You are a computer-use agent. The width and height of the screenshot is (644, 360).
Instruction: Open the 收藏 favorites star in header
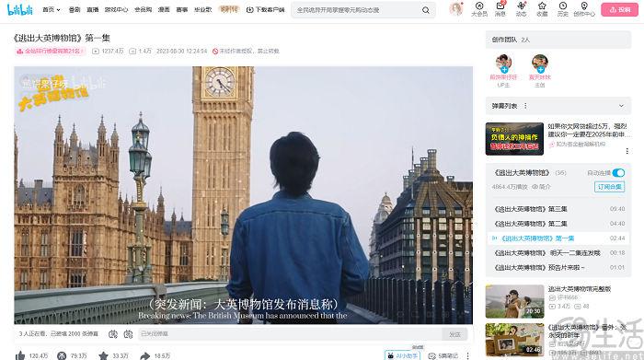click(542, 8)
